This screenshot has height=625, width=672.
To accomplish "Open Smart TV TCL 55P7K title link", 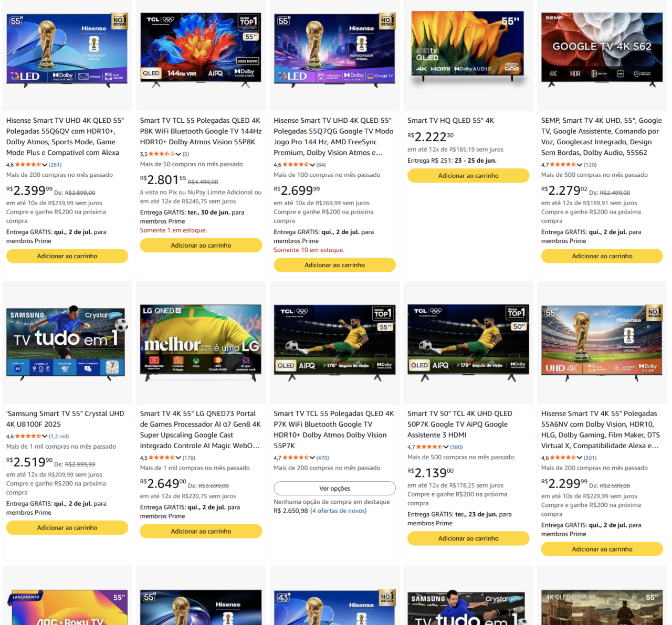I will pyautogui.click(x=334, y=430).
